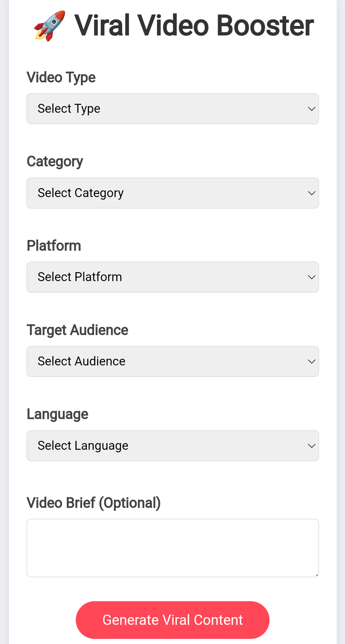
Task: Expand the Select Category dropdown
Action: 172,193
